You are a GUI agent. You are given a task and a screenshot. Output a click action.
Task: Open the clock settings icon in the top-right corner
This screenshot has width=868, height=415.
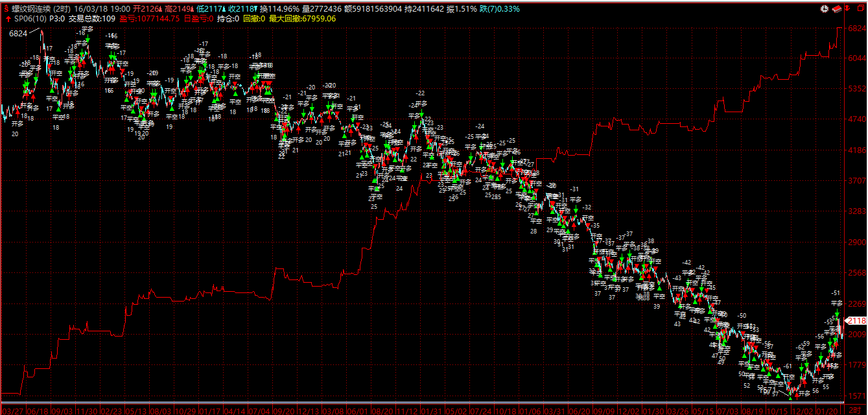click(824, 9)
